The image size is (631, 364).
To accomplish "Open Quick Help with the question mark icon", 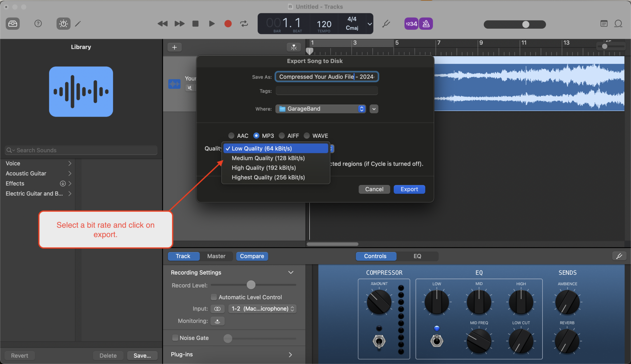I will (x=38, y=24).
